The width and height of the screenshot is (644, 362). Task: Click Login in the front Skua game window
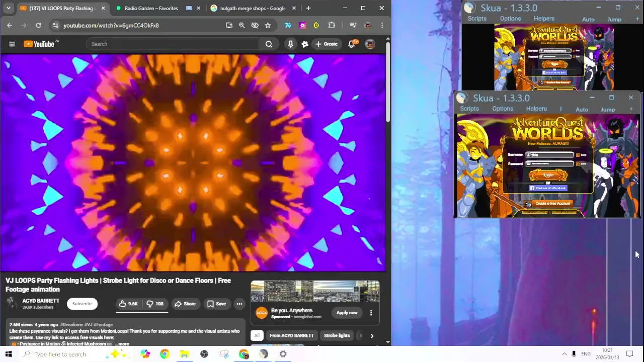(x=548, y=175)
